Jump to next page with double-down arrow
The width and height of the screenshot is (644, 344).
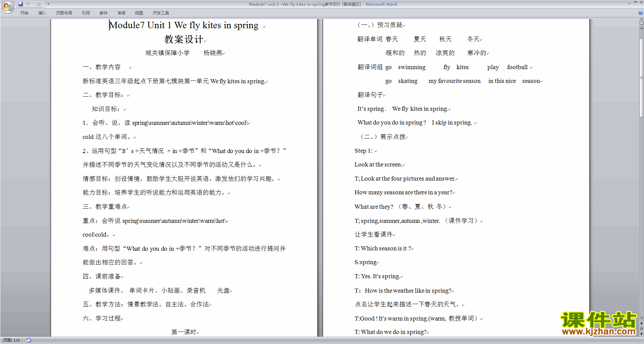641,334
